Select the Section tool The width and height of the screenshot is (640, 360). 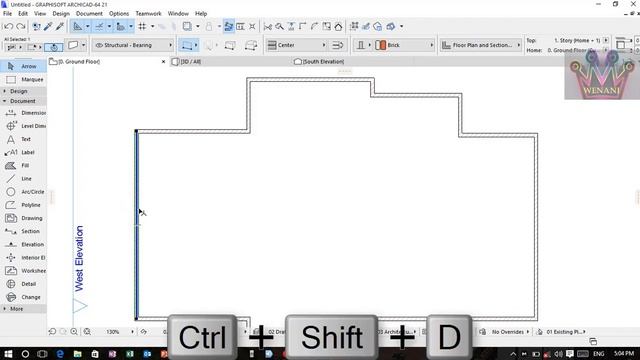(x=24, y=231)
